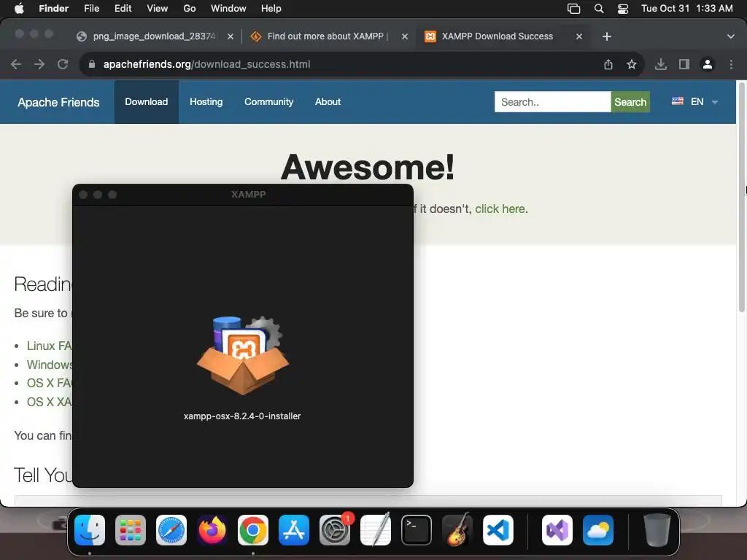Viewport: 747px width, 560px height.
Task: Close the Find out more about XAMPP tab
Action: coord(404,36)
